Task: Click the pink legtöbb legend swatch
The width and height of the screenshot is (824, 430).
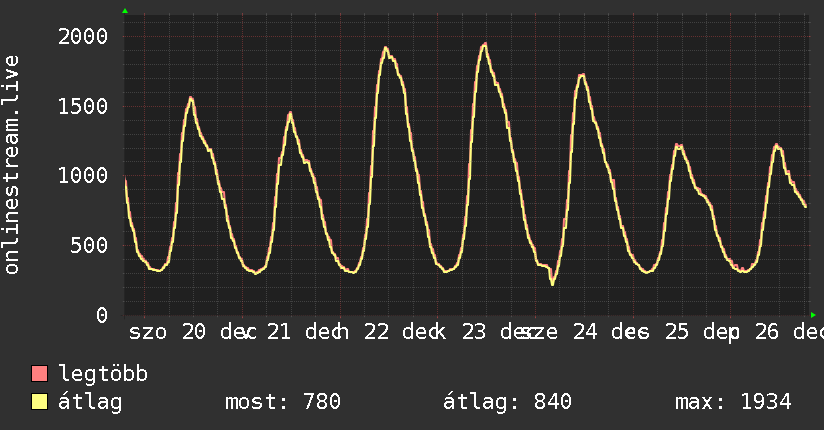Action: click(x=39, y=374)
